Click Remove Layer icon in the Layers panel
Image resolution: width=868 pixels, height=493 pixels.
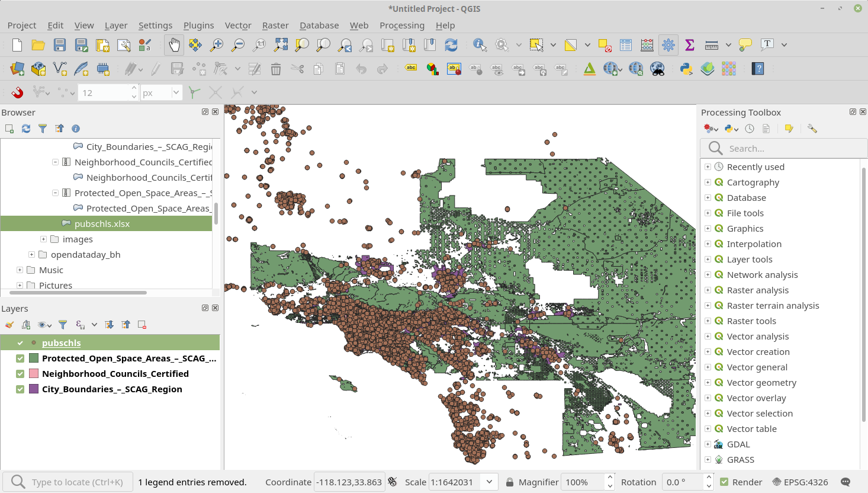(x=142, y=325)
